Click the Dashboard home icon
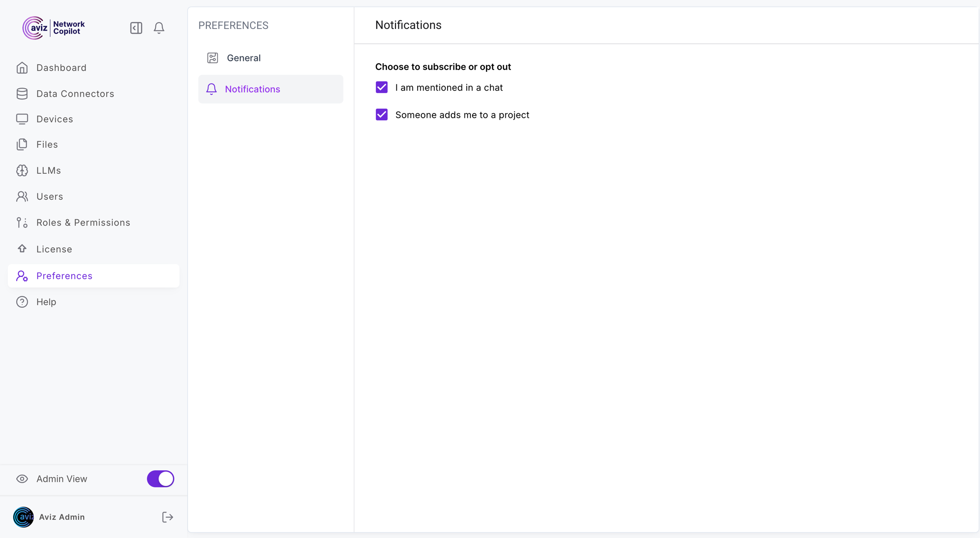The width and height of the screenshot is (980, 538). [22, 68]
